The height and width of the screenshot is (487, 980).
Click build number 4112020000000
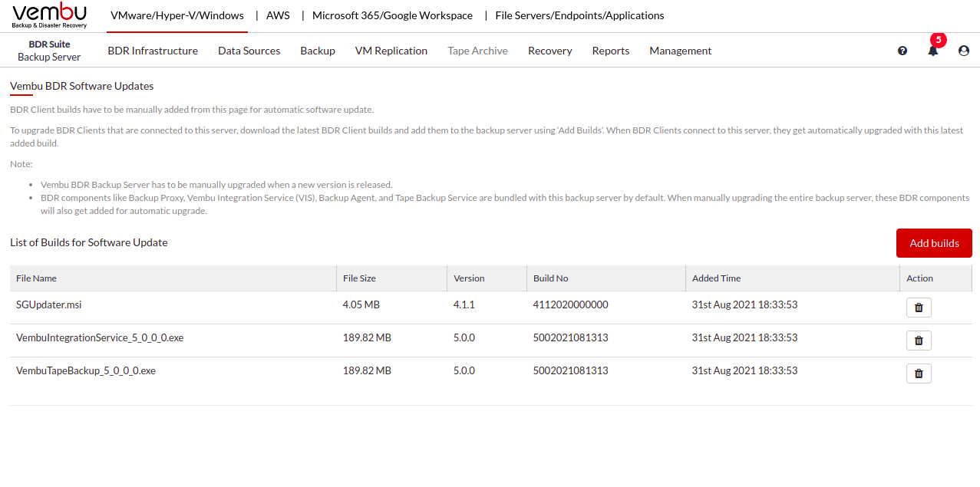571,304
